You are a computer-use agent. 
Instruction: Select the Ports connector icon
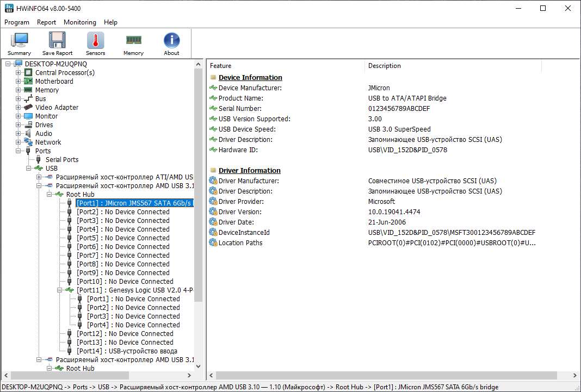click(x=28, y=151)
